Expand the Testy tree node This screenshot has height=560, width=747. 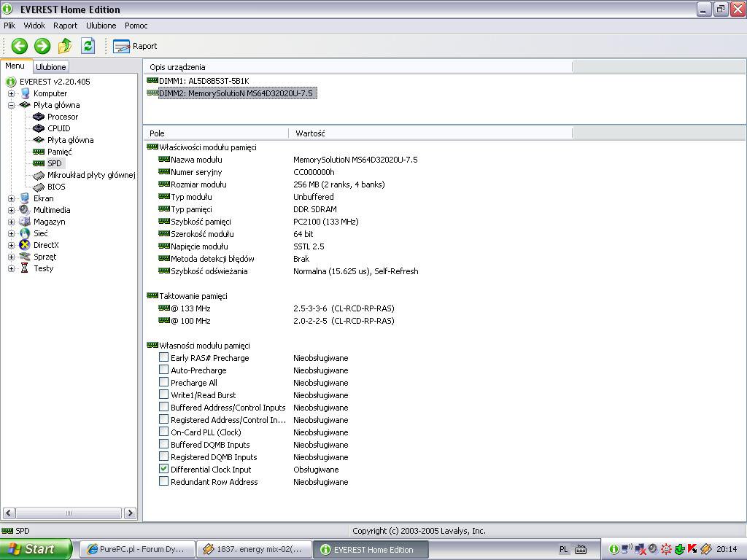pyautogui.click(x=11, y=268)
